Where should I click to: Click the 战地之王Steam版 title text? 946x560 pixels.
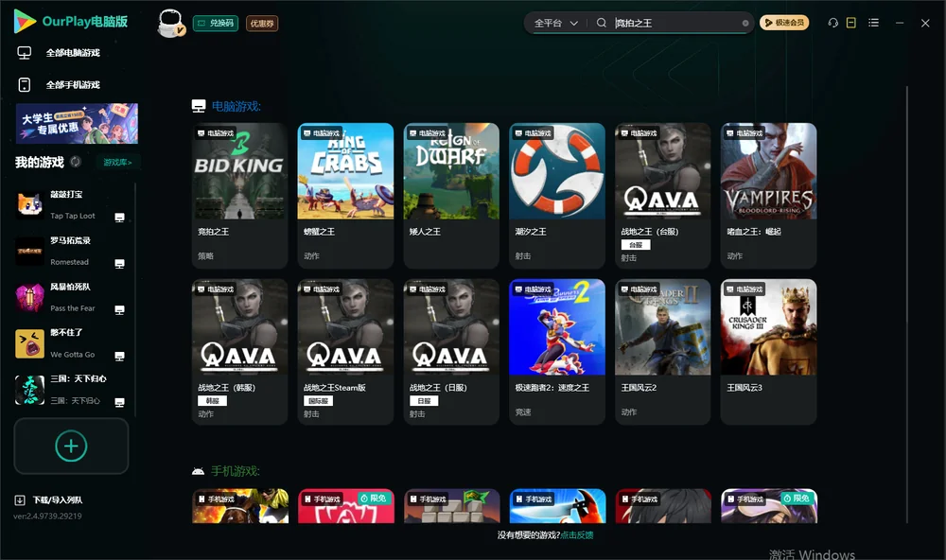[x=335, y=388]
